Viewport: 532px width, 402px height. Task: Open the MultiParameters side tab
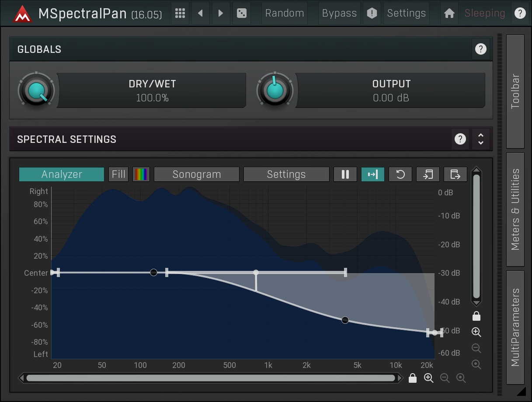click(x=515, y=327)
